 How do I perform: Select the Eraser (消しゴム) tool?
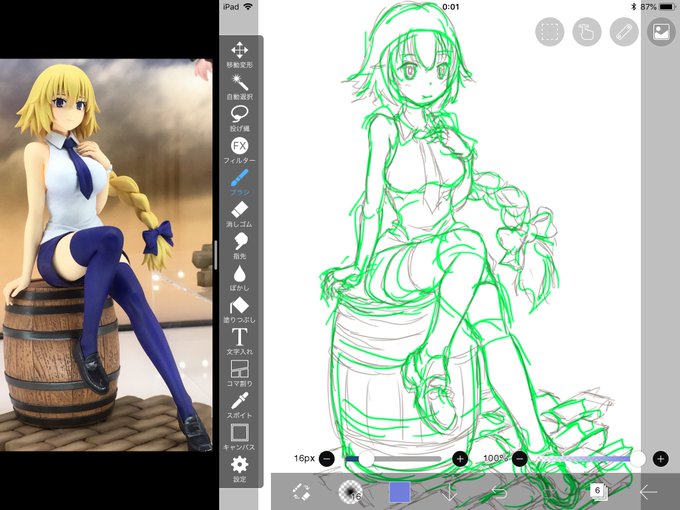[239, 214]
